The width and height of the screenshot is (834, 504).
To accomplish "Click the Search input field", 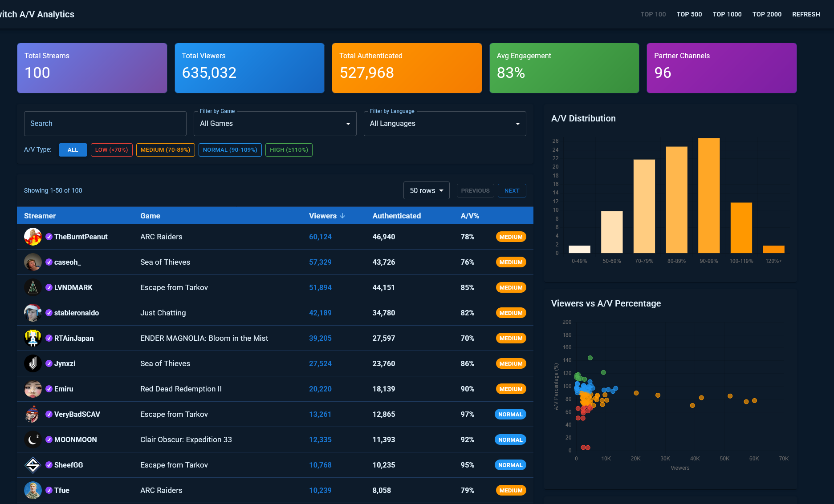I will point(105,124).
